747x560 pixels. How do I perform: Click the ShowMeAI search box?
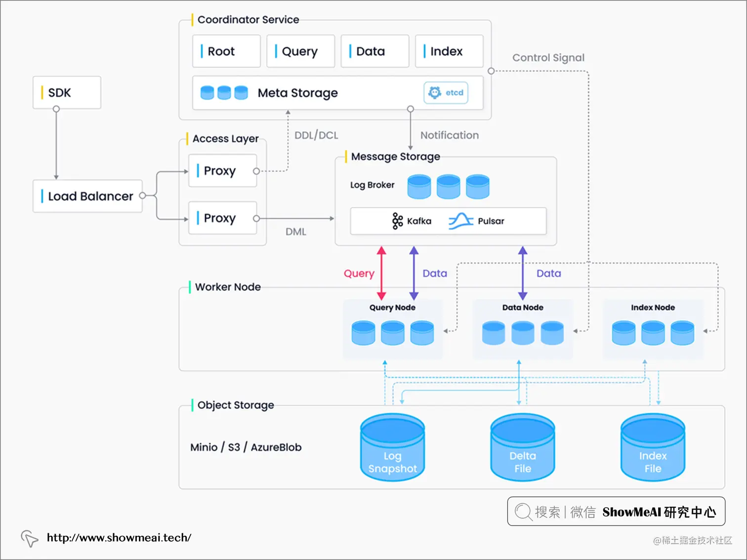tap(616, 512)
